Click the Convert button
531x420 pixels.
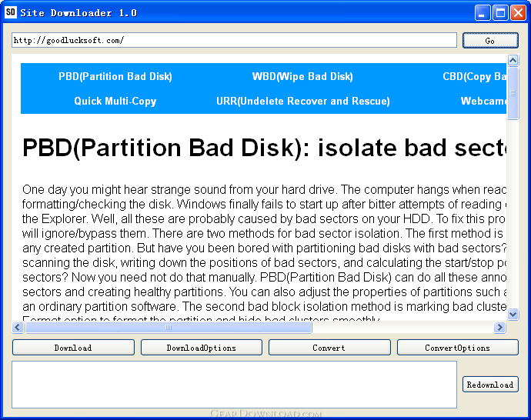click(329, 348)
